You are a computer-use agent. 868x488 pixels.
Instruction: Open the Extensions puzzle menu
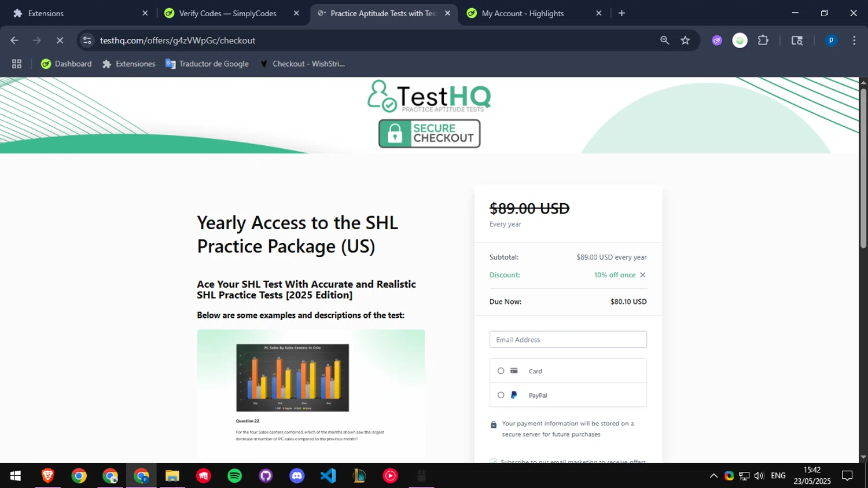tap(763, 41)
